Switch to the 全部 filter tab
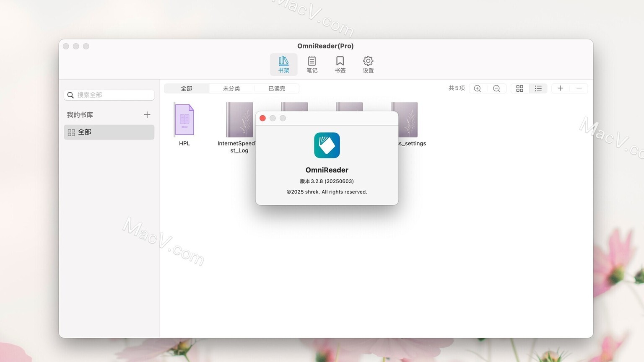This screenshot has width=644, height=362. pyautogui.click(x=187, y=88)
